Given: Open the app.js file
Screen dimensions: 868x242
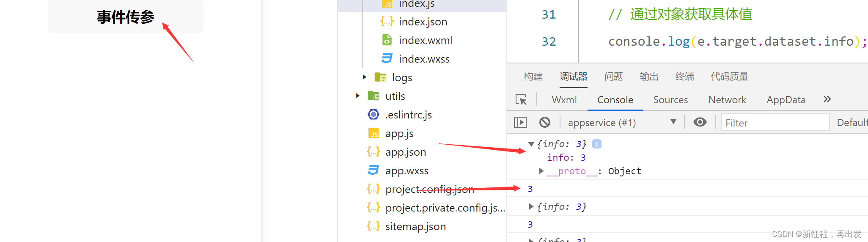Looking at the screenshot, I should point(399,133).
